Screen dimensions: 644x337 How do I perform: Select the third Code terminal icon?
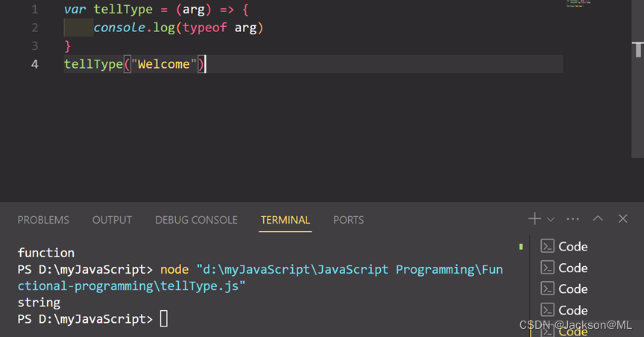[548, 289]
